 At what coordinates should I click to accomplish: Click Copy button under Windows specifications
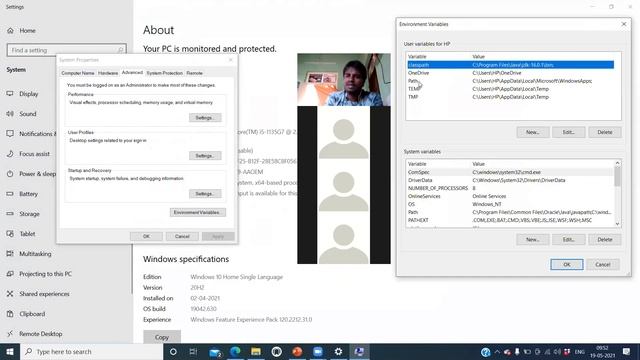click(162, 337)
